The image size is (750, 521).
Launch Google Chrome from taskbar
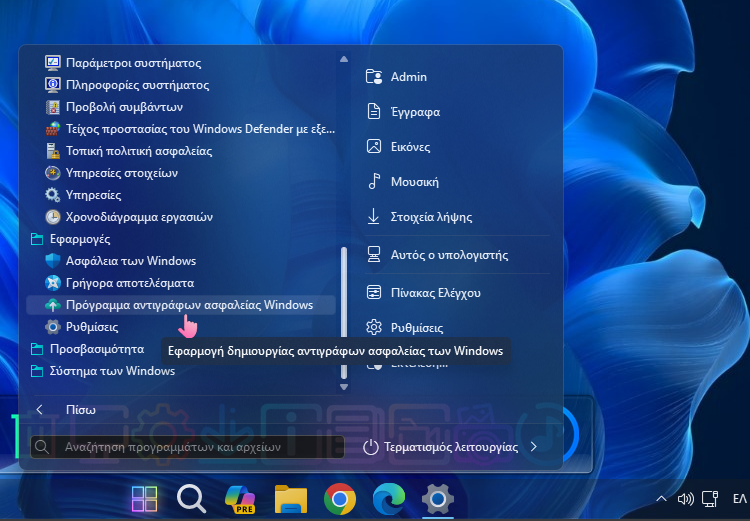point(340,499)
